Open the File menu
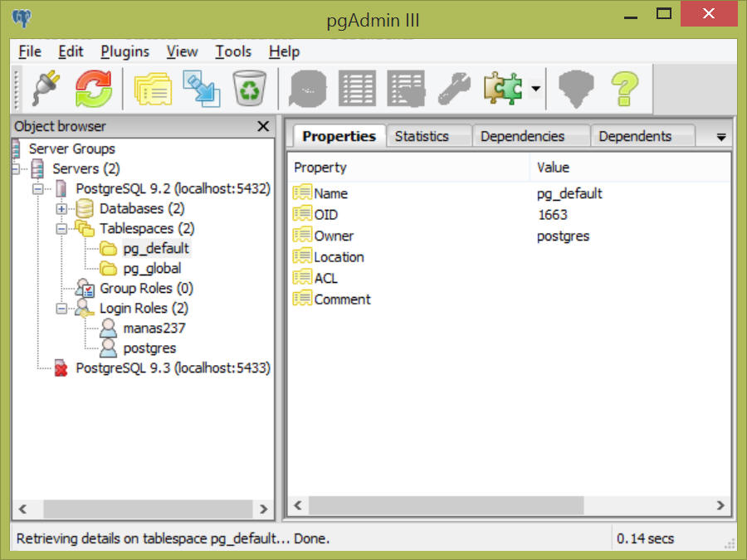The image size is (747, 560). pos(30,51)
